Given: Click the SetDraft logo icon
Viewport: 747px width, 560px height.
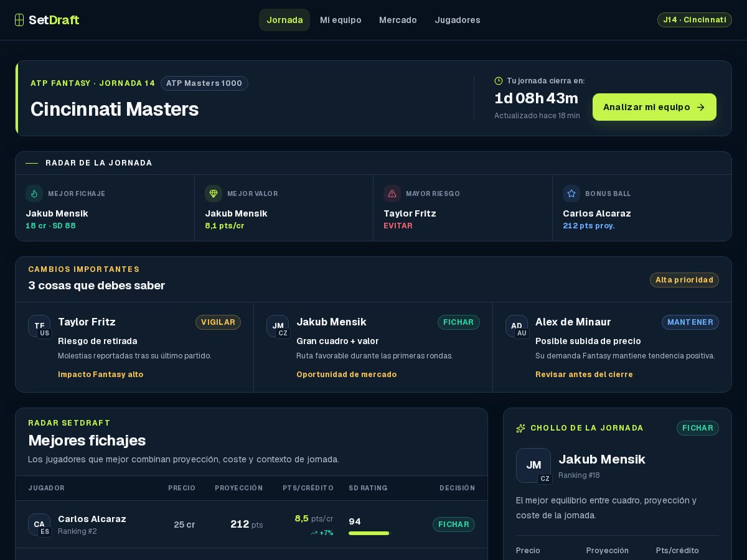Looking at the screenshot, I should pos(19,20).
